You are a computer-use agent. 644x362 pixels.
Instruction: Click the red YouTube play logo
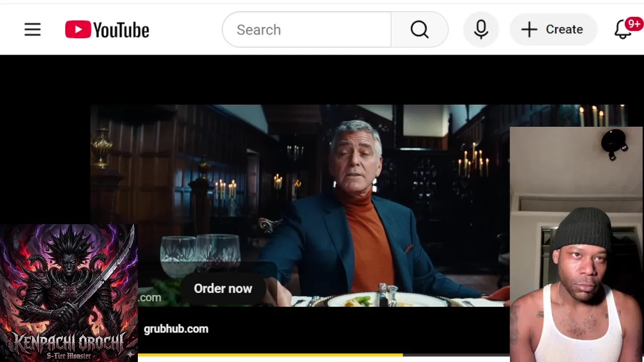coord(78,30)
